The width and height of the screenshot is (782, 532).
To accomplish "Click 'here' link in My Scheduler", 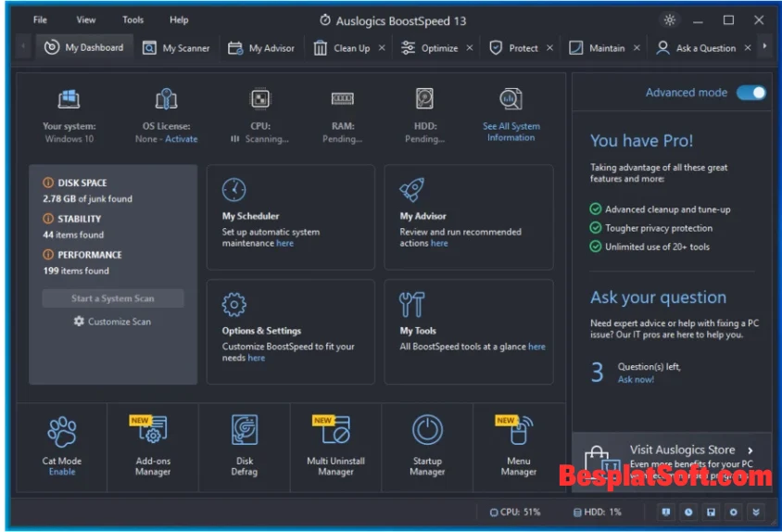I will point(284,243).
